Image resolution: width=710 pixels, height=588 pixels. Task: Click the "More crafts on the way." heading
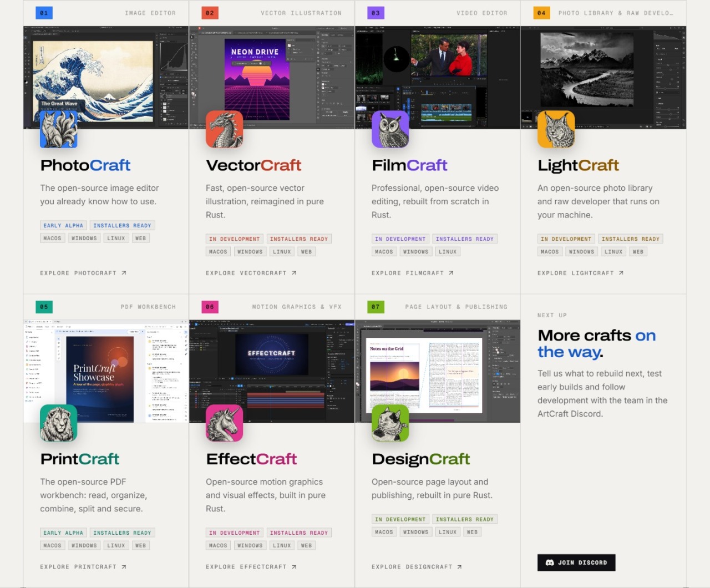pos(597,344)
